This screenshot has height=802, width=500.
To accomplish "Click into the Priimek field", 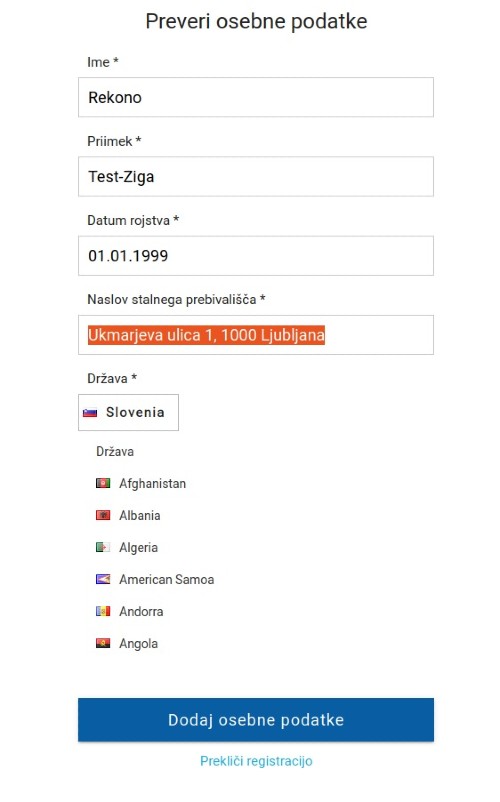I will click(256, 176).
